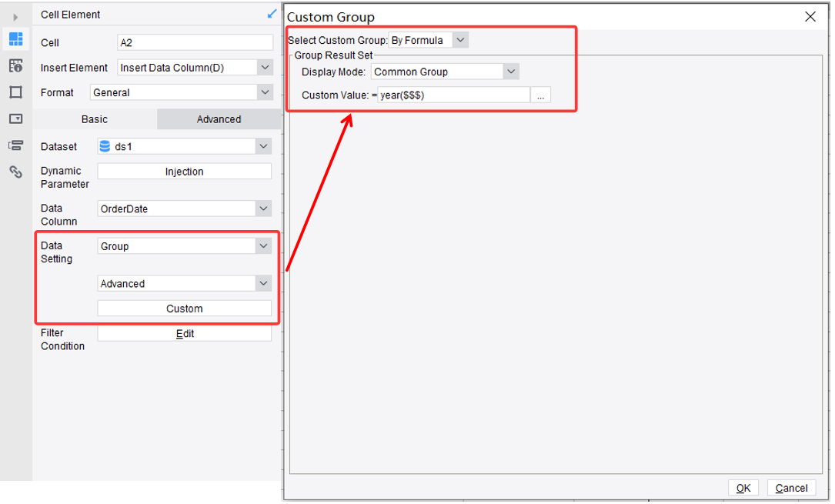Open the widget settings panel icon
The image size is (835, 504).
(15, 118)
